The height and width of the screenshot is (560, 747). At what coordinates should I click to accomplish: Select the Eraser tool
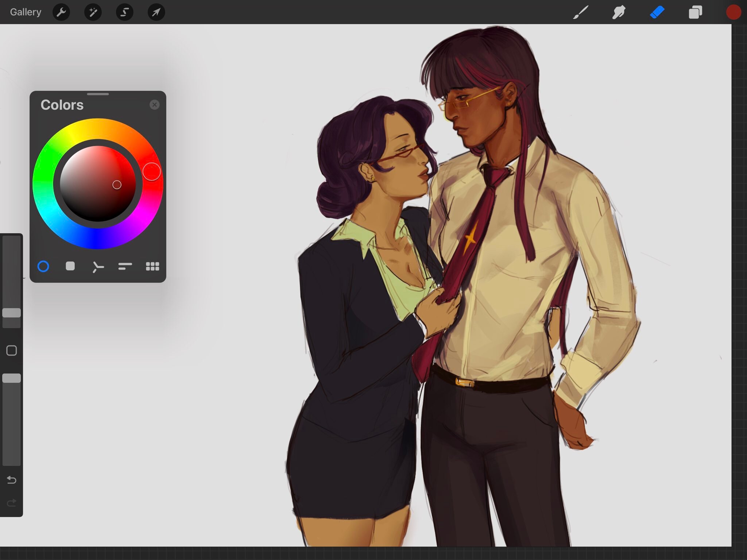[x=657, y=12]
